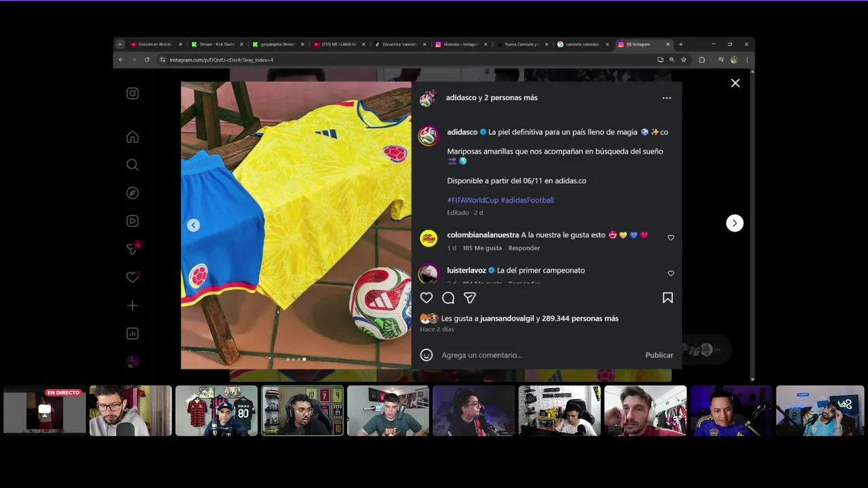Open the #adidasFootball hashtag
Screen dimensions: 868x488
click(x=527, y=200)
